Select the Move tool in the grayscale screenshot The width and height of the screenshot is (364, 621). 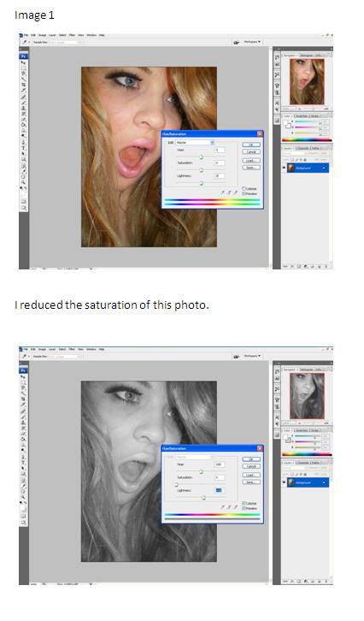24,377
